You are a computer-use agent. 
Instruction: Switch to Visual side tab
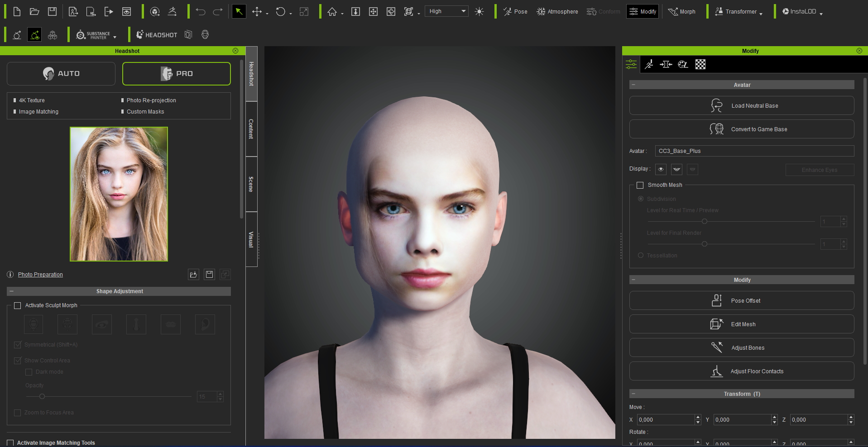tap(251, 239)
